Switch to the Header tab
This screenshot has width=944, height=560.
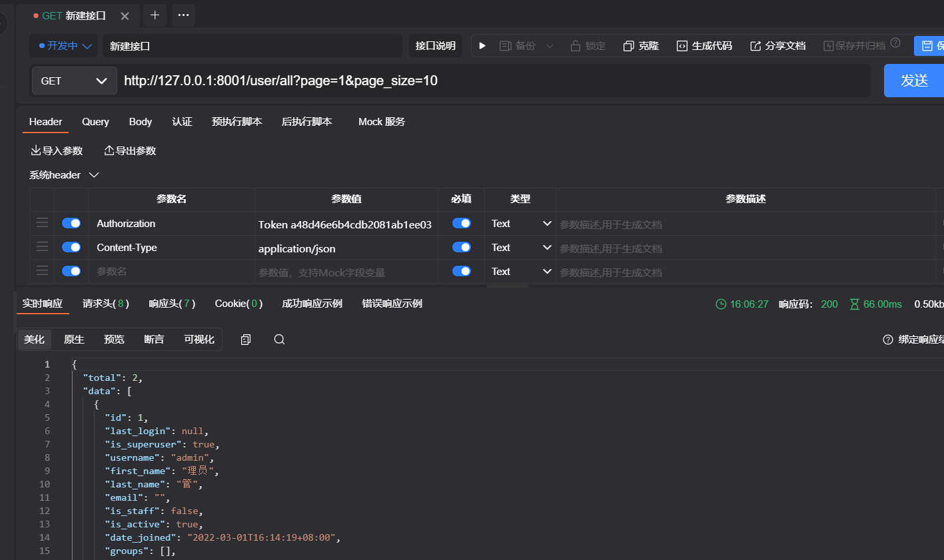point(45,121)
